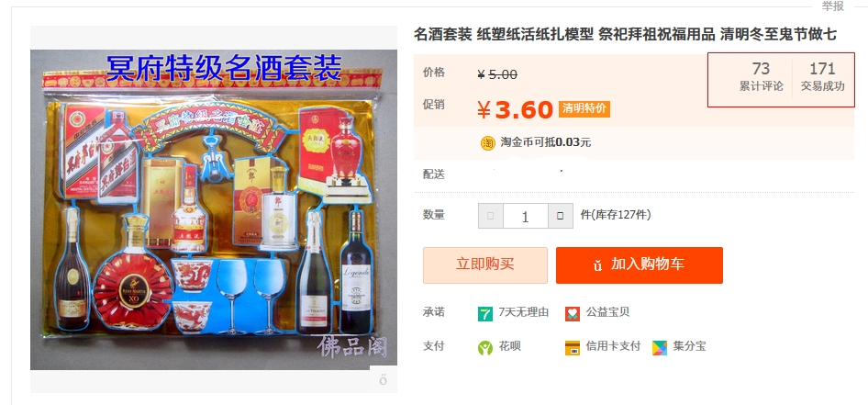Image resolution: width=868 pixels, height=405 pixels.
Task: Click the Taobao gold coin icon
Action: (x=488, y=143)
